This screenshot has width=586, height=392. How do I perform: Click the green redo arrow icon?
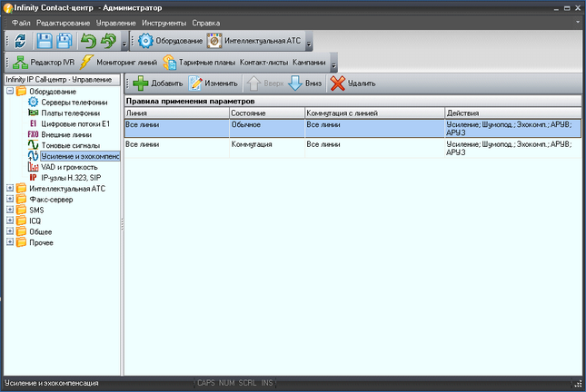click(108, 41)
